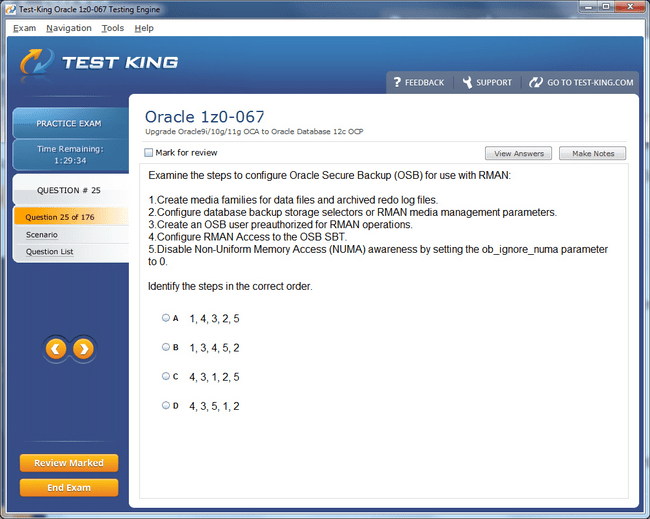Viewport: 650px width, 519px height.
Task: Click the 'Identify the steps in the correct order' text
Action: click(x=230, y=286)
